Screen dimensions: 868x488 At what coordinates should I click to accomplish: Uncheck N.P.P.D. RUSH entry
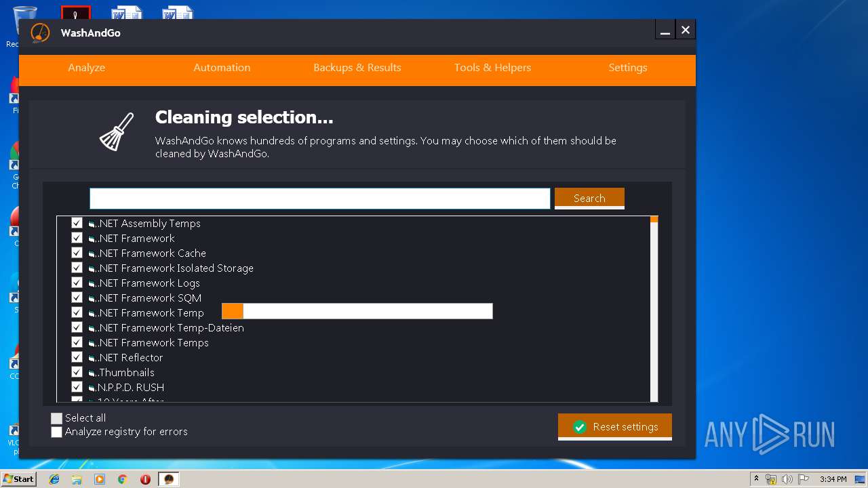click(77, 387)
